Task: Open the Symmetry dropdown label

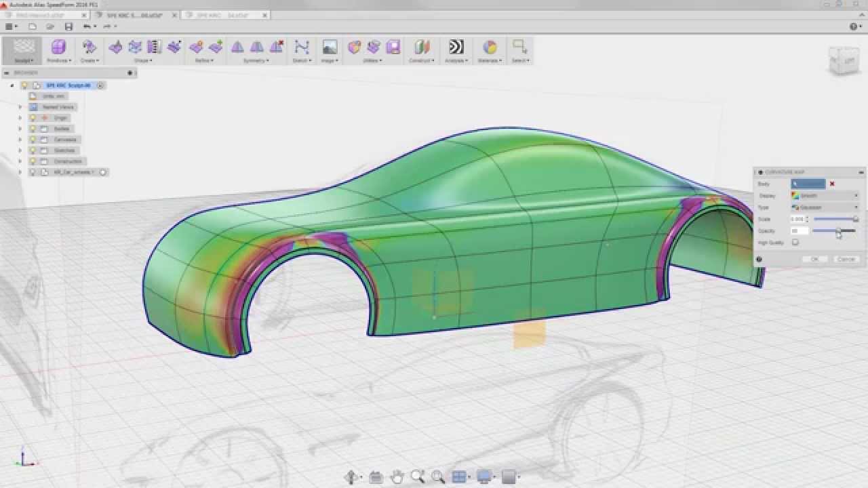Action: click(256, 60)
